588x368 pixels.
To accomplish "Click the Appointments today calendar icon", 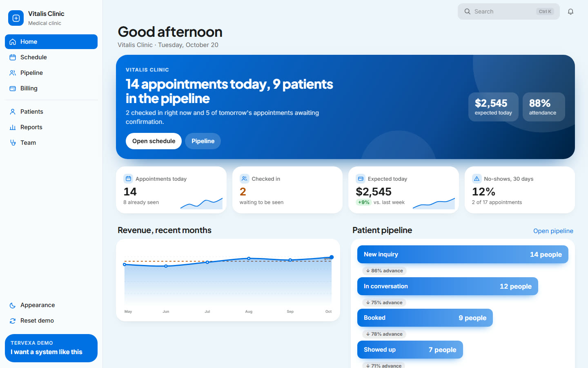I will point(128,179).
